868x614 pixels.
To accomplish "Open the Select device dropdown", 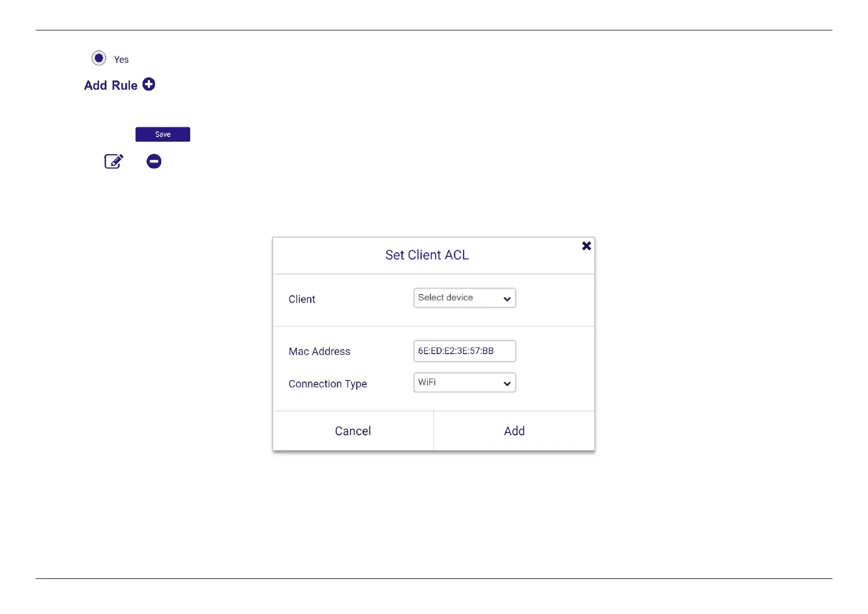I will tap(464, 298).
